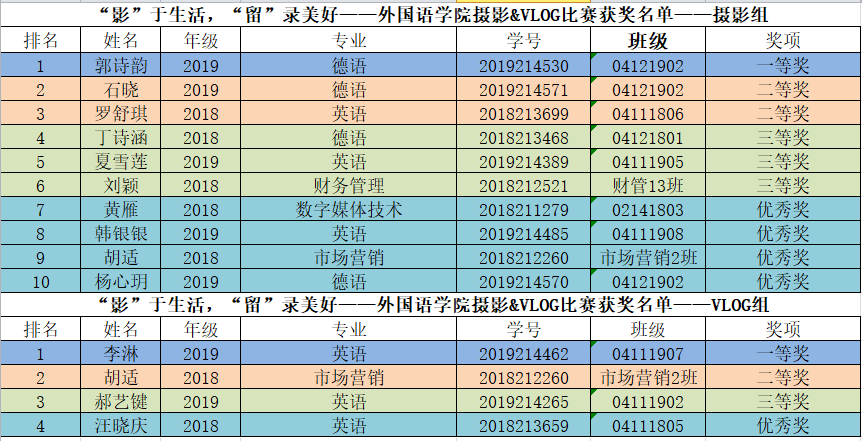
Task: Select the 摄影组 award list title cell
Action: point(430,15)
